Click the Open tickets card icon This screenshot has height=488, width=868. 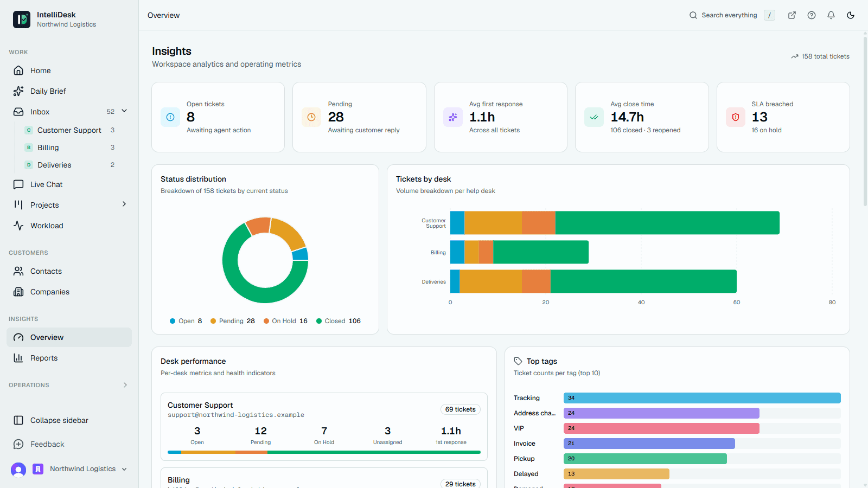[170, 117]
